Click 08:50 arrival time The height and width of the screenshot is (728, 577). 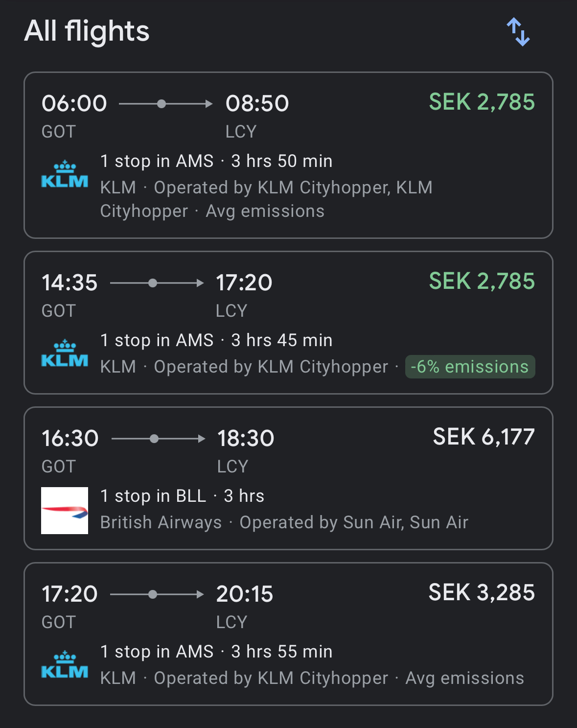tap(257, 103)
